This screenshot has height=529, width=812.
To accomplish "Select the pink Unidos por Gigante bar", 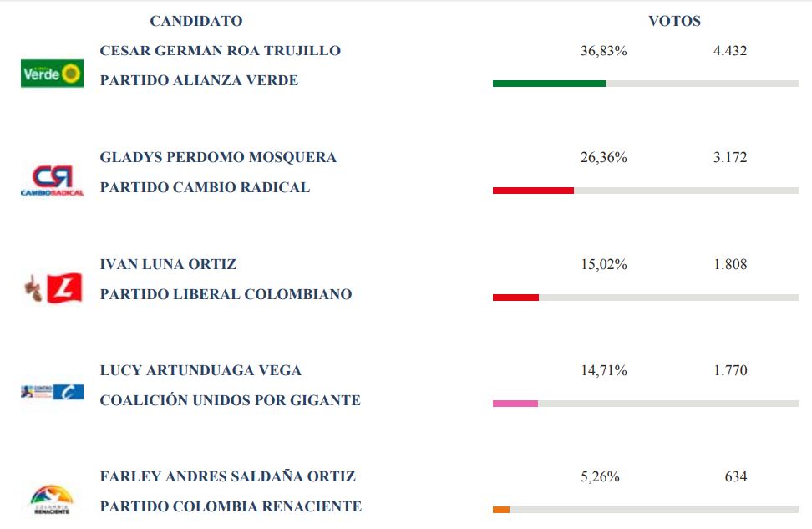I will [x=515, y=403].
